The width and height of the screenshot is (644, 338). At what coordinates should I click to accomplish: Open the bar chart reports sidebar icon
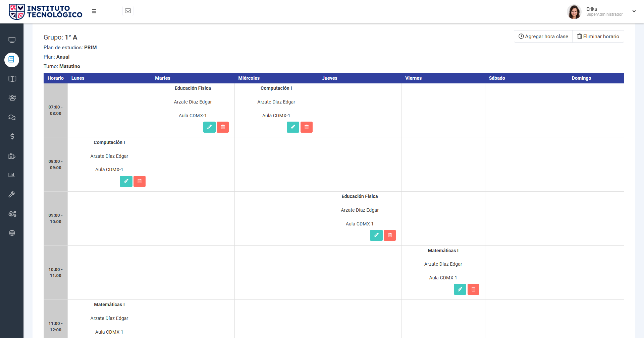(12, 175)
